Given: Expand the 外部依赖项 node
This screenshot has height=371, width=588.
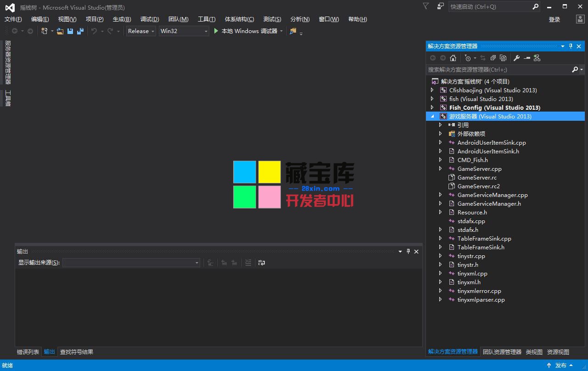Looking at the screenshot, I should [441, 134].
